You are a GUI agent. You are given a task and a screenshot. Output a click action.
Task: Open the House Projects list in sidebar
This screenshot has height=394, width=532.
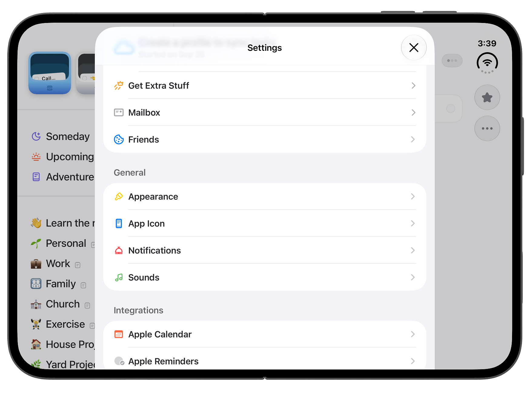click(62, 344)
